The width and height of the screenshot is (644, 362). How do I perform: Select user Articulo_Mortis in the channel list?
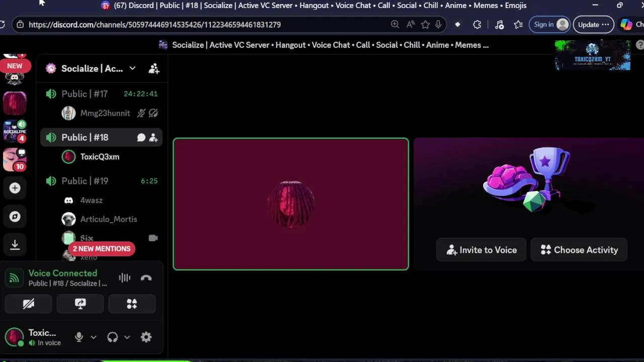coord(109,219)
